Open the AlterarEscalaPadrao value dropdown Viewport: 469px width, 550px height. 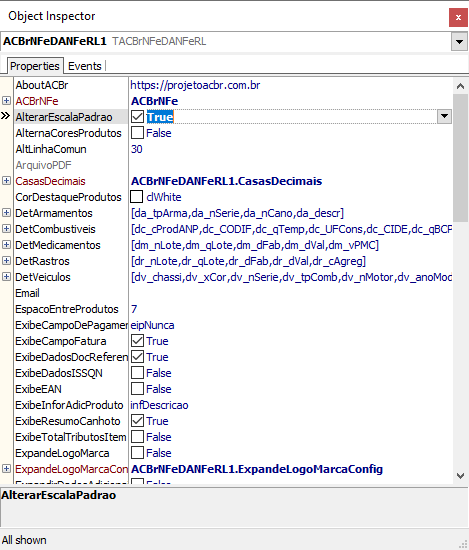(x=444, y=116)
